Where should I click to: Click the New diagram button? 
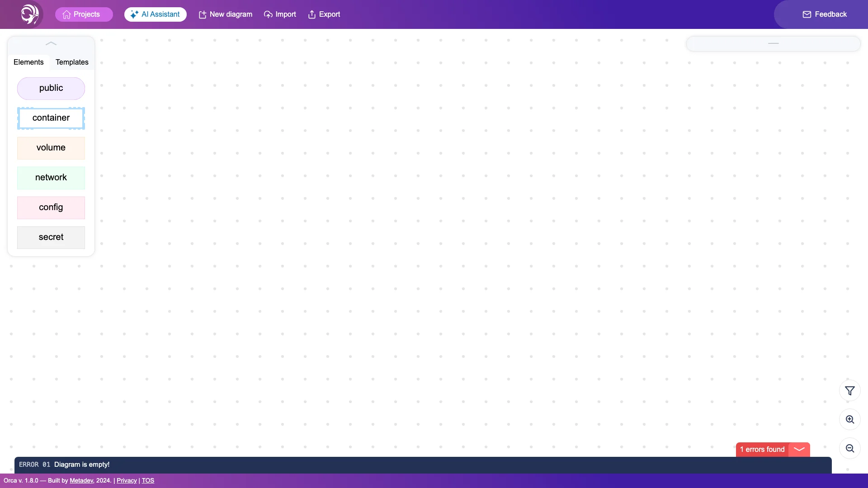coord(225,14)
